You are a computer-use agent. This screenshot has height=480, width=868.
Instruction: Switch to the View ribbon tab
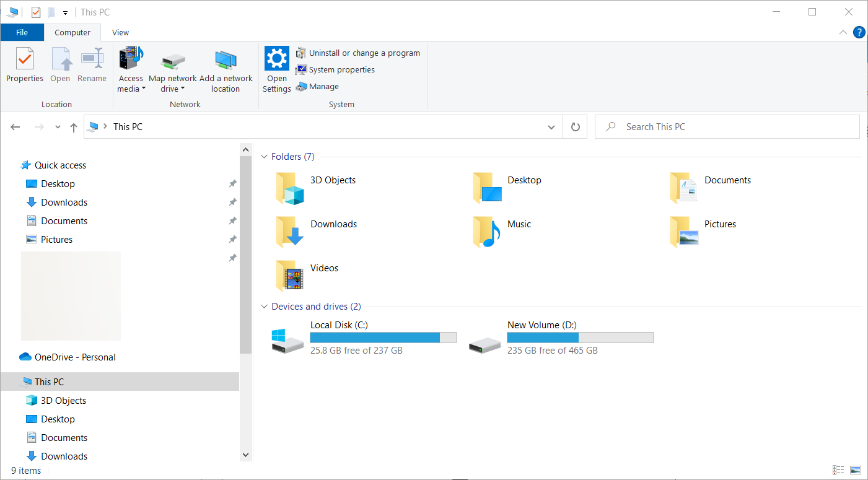point(120,32)
